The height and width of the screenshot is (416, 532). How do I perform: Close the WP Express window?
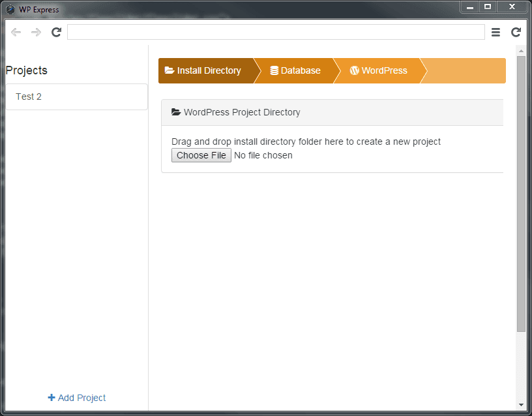pos(512,7)
